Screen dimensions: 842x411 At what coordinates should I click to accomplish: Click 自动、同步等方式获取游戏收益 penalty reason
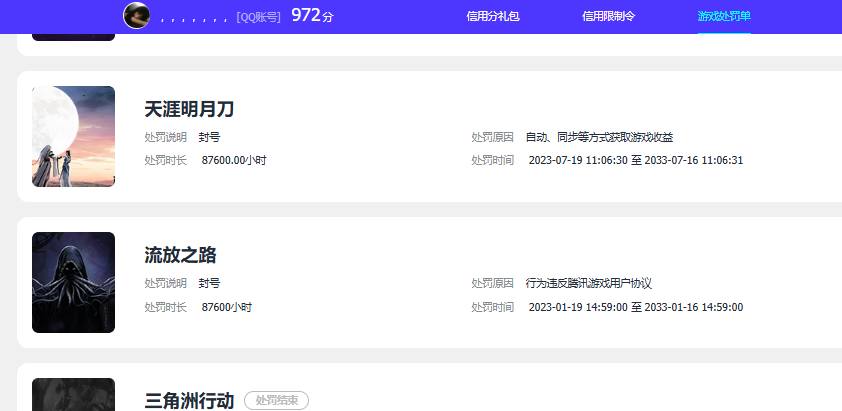(x=599, y=137)
